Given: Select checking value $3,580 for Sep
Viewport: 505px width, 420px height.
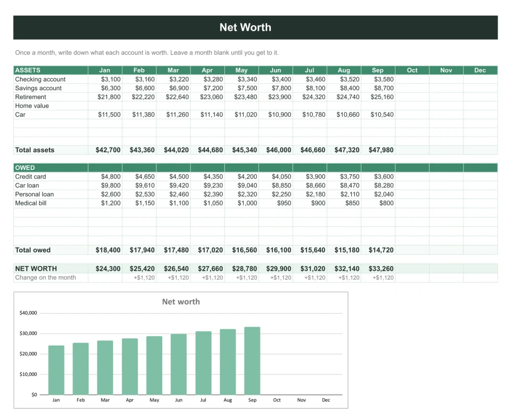Looking at the screenshot, I should point(378,79).
